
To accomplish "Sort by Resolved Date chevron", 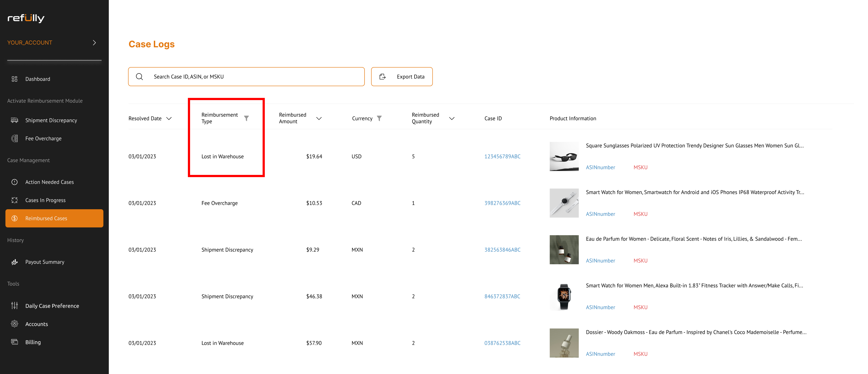I will point(169,119).
